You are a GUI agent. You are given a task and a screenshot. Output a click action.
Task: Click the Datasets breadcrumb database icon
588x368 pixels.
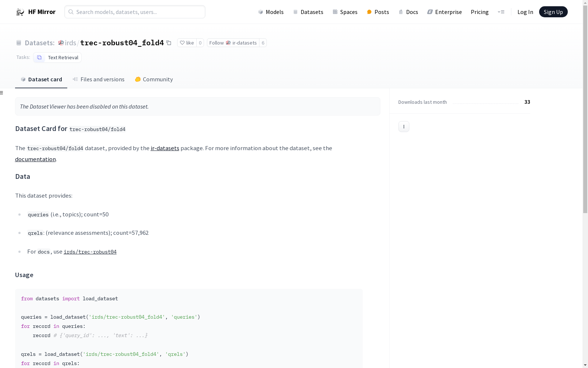(19, 43)
